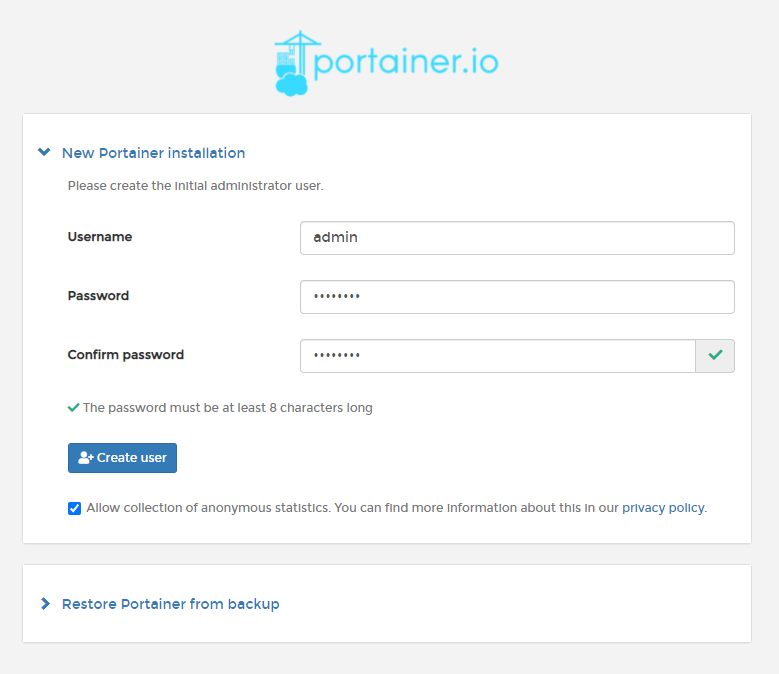The width and height of the screenshot is (779, 674).
Task: Click the password length requirement checkmark
Action: tap(74, 408)
